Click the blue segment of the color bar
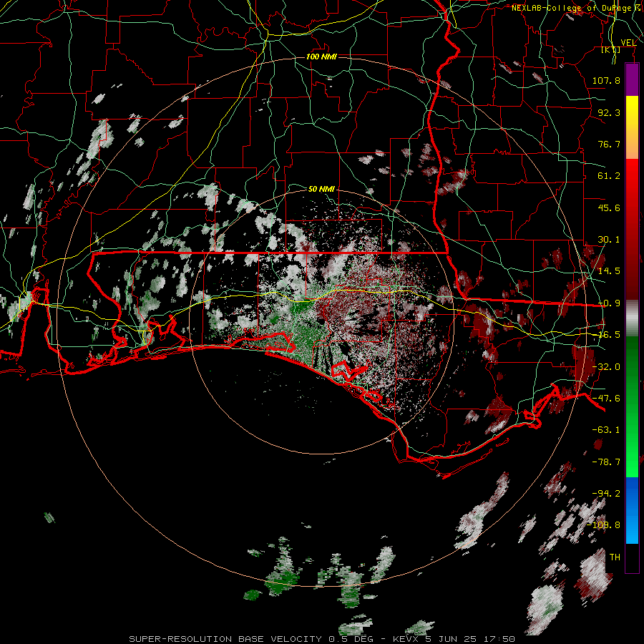This screenshot has width=644, height=644. tap(632, 510)
